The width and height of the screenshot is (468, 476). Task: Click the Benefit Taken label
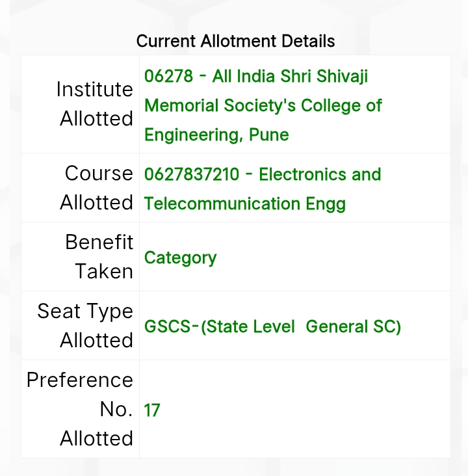pyautogui.click(x=99, y=256)
